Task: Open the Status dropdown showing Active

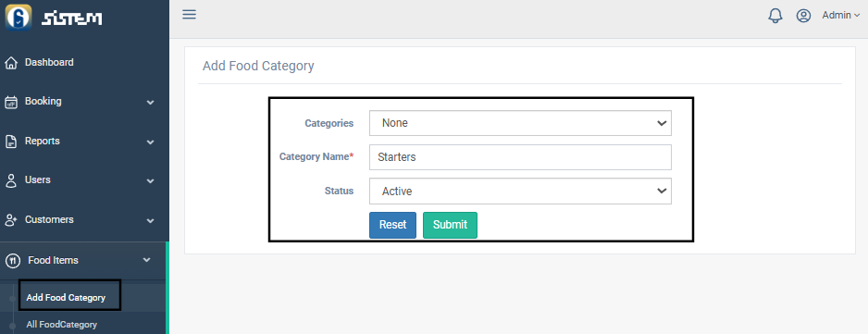Action: (520, 192)
